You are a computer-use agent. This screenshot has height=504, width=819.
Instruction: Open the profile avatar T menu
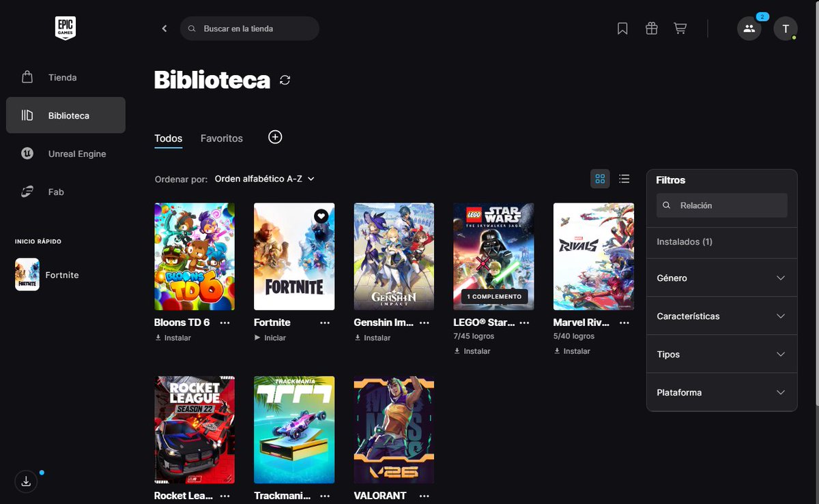pyautogui.click(x=786, y=29)
